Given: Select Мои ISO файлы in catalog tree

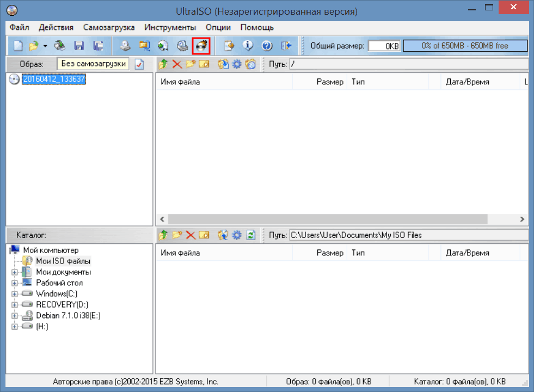Looking at the screenshot, I should [63, 261].
